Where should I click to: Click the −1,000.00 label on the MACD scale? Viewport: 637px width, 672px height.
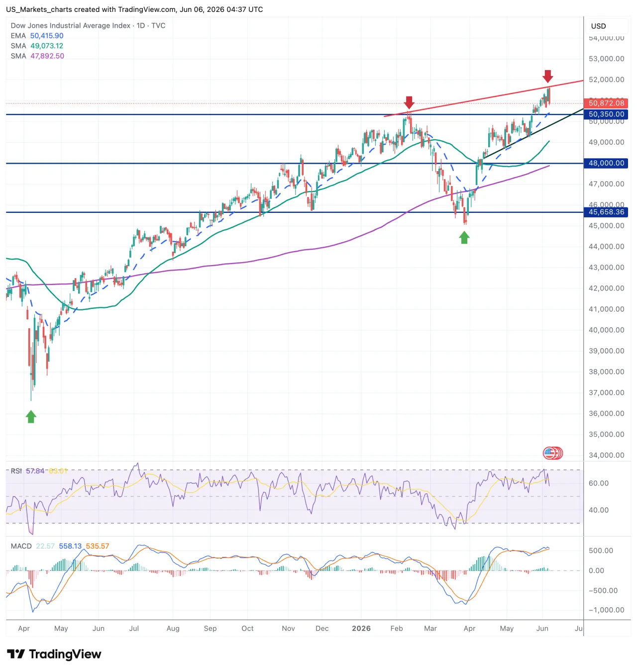[x=606, y=610]
